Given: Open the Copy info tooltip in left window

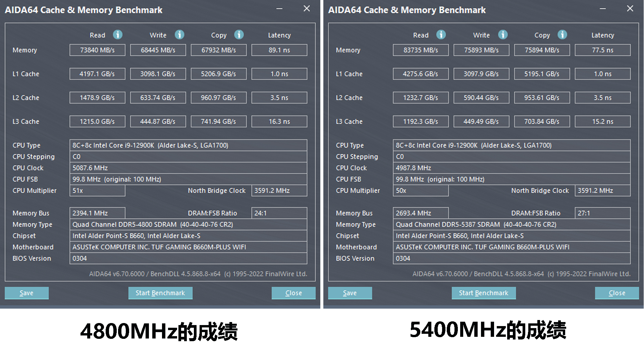Looking at the screenshot, I should [239, 35].
